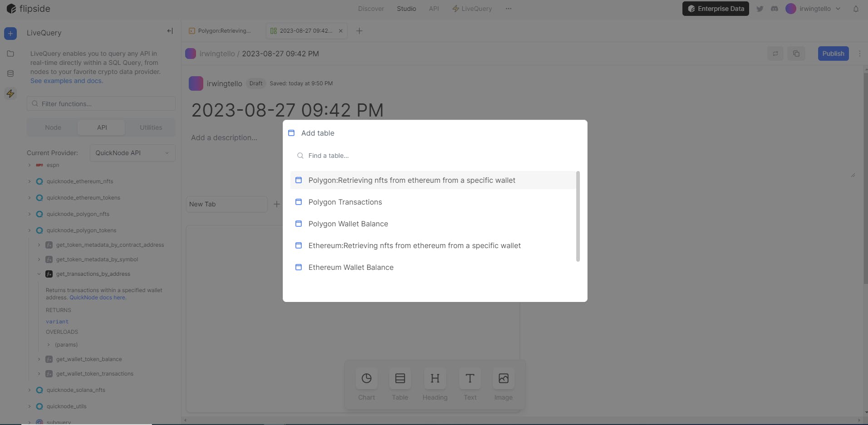Image resolution: width=868 pixels, height=425 pixels.
Task: Expand get_token_metadata_by_symbol function
Action: (39, 259)
